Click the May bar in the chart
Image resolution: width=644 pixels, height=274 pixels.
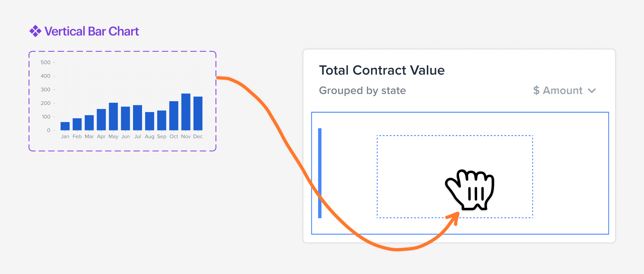pos(113,116)
